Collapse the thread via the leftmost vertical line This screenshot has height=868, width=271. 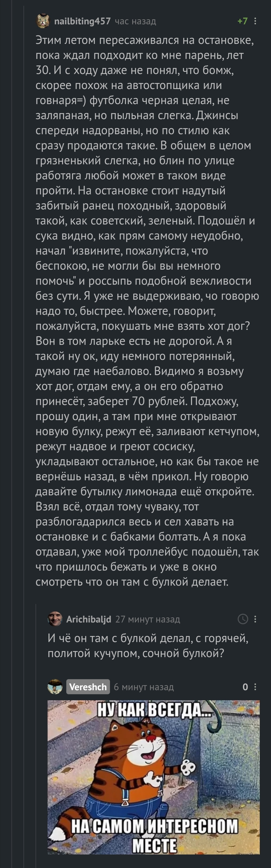[x=24, y=438]
